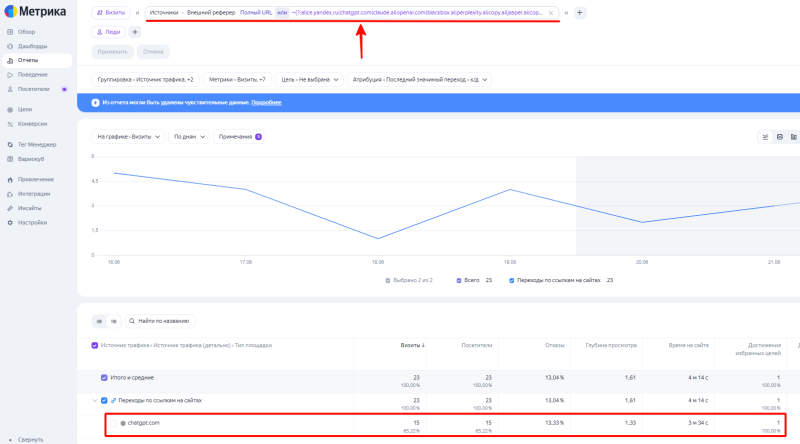Image resolution: width=800 pixels, height=444 pixels.
Task: Open Тег Менеджер in sidebar
Action: pos(37,144)
